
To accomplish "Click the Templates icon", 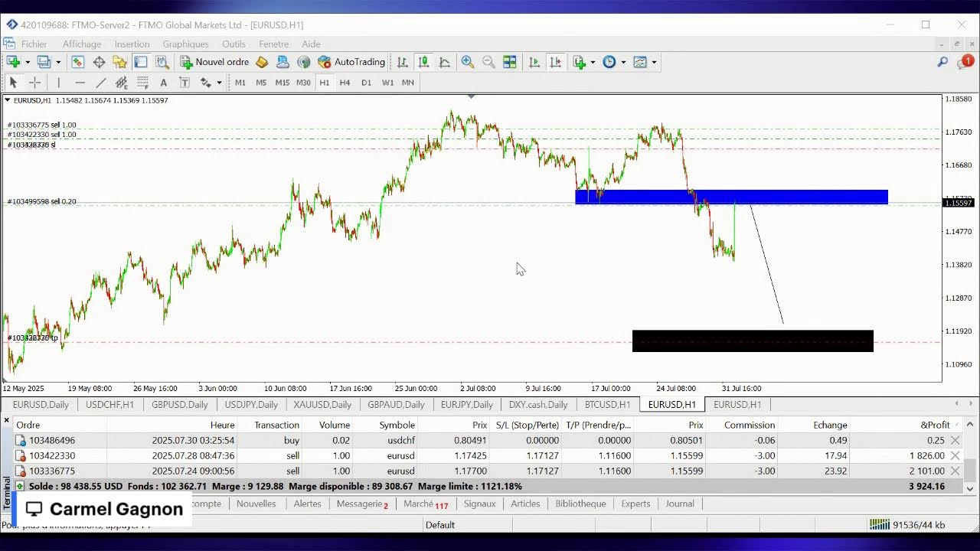I will [x=640, y=62].
